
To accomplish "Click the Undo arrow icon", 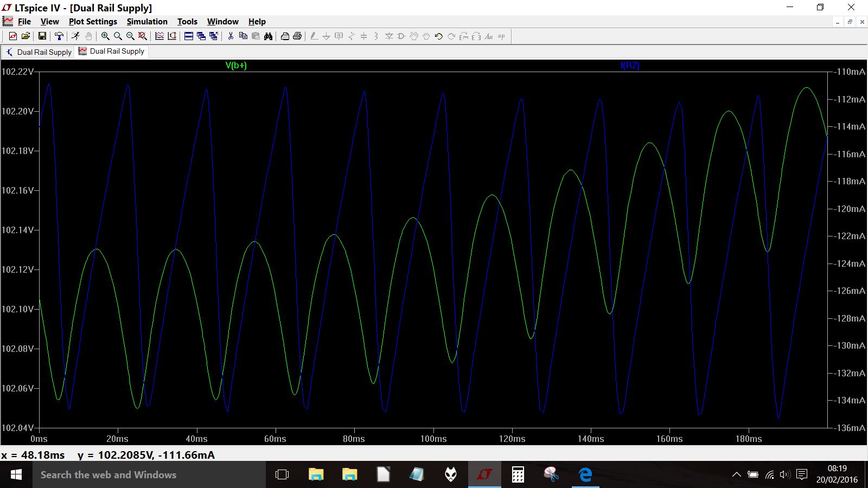I will (x=439, y=36).
